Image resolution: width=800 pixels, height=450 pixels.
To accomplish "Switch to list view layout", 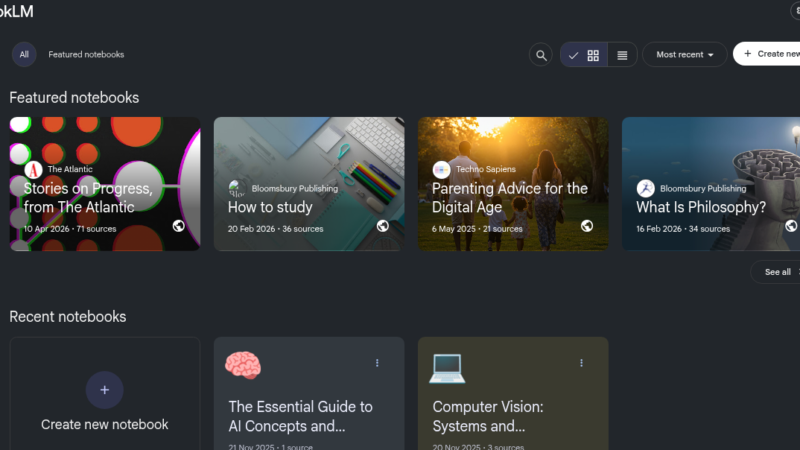I will [x=622, y=55].
